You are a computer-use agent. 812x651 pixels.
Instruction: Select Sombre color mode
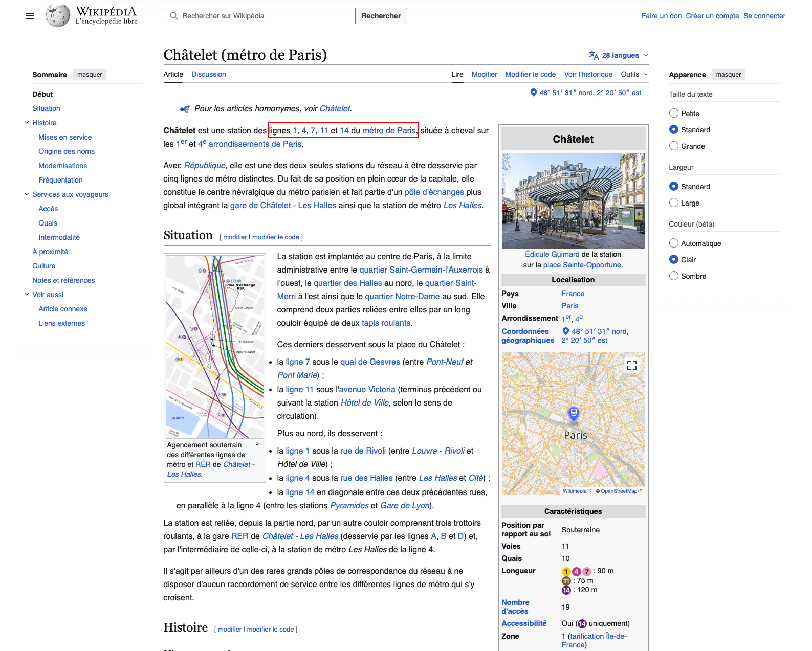(x=674, y=276)
